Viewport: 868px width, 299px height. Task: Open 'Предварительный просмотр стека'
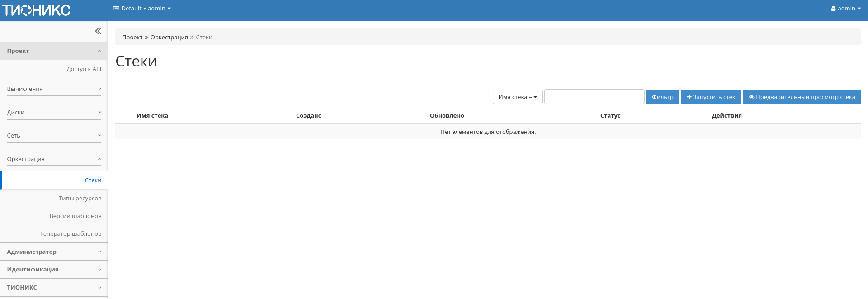coord(802,97)
